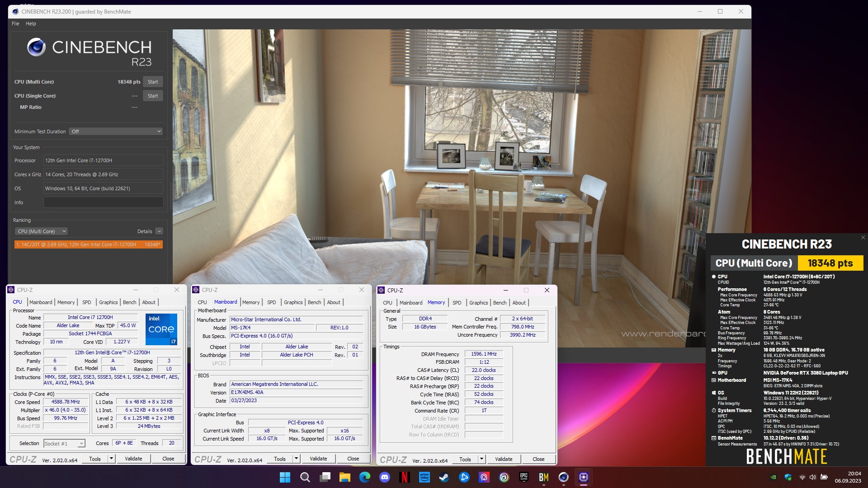
Task: Open Memory tab in first CPU-Z window
Action: (66, 302)
